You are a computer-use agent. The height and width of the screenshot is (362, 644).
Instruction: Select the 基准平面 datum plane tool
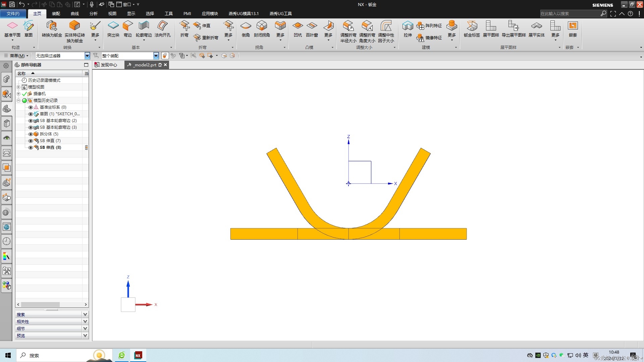[12, 29]
